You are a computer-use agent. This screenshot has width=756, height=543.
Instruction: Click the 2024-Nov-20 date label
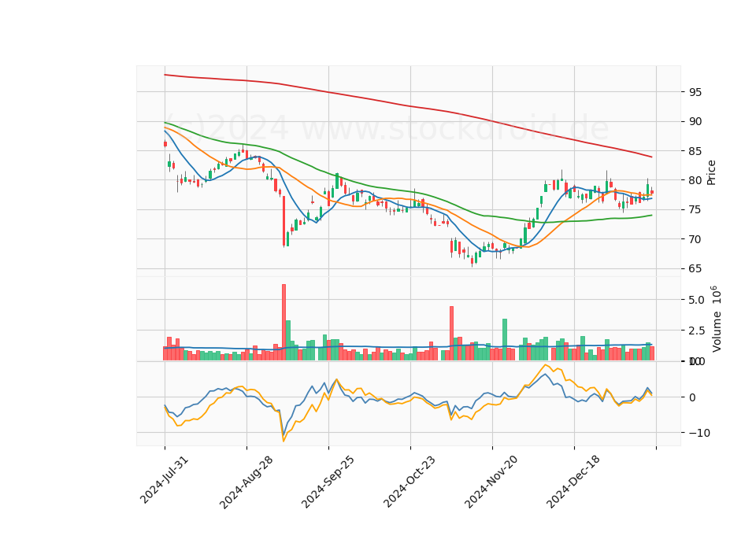(491, 482)
